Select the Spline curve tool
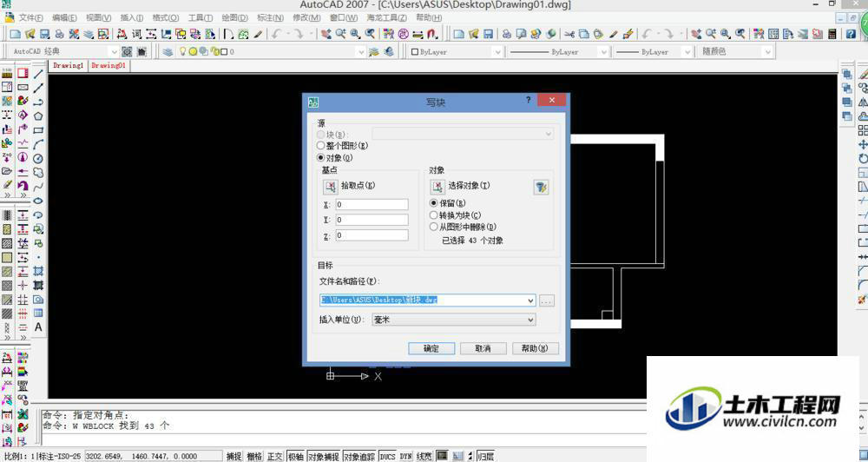This screenshot has height=462, width=868. pos(38,188)
